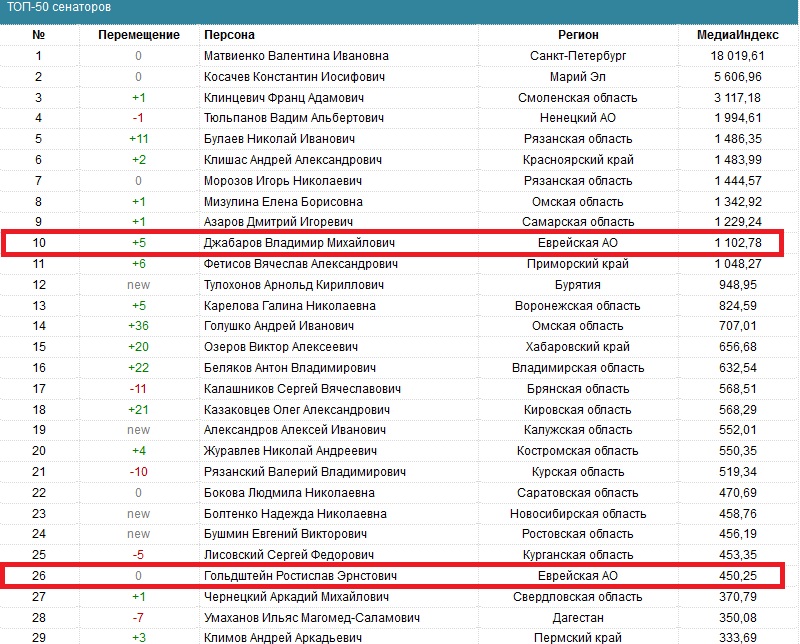
Task: Click the 'Марий Эл' region cell
Action: tap(577, 77)
